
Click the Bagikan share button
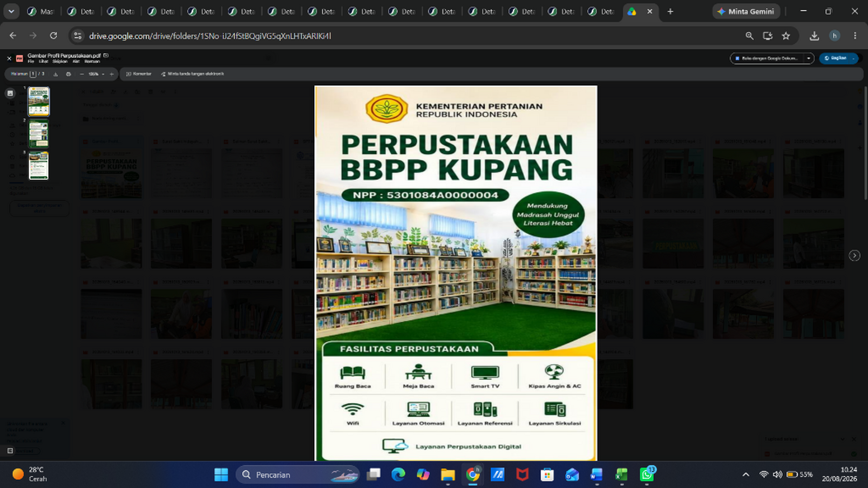click(x=835, y=58)
